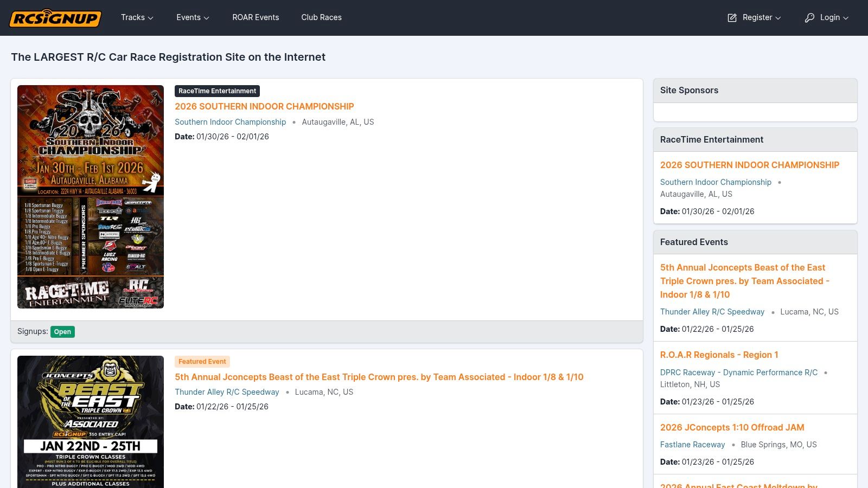Click the Login key icon
Screen dimensions: 868x488
coord(809,18)
